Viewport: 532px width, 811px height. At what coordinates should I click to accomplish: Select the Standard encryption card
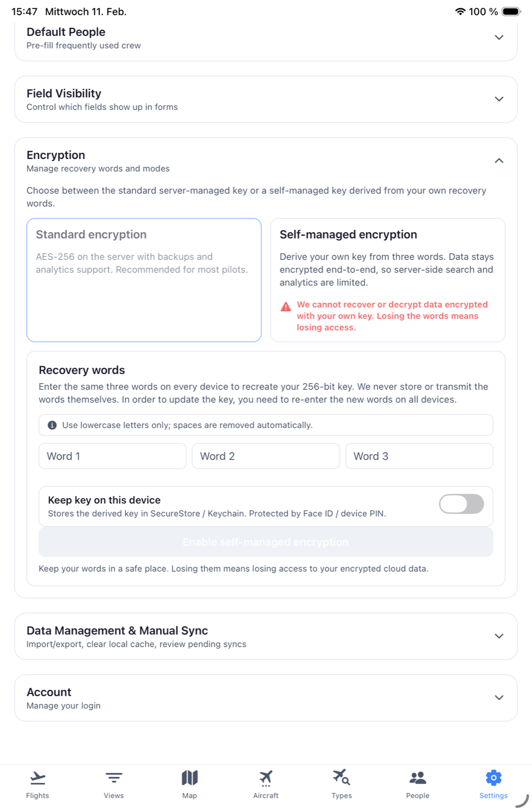144,280
